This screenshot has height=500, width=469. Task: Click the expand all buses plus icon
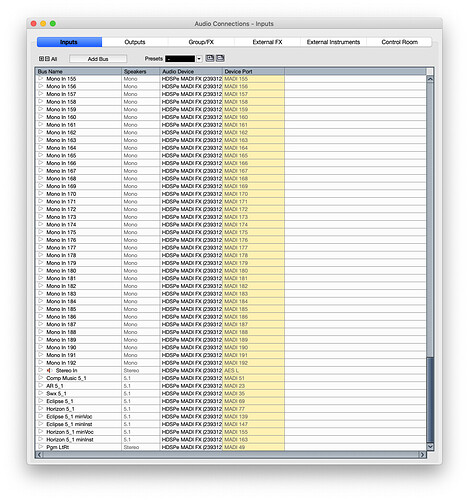41,59
